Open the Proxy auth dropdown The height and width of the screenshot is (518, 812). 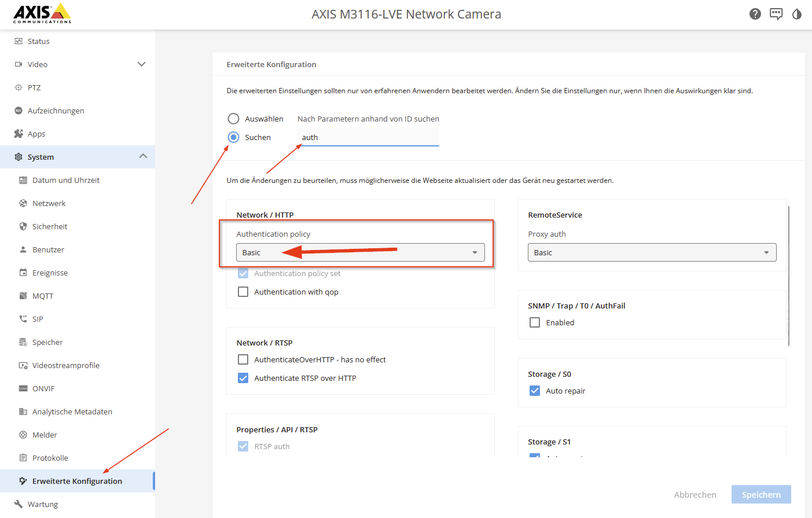[x=652, y=252]
